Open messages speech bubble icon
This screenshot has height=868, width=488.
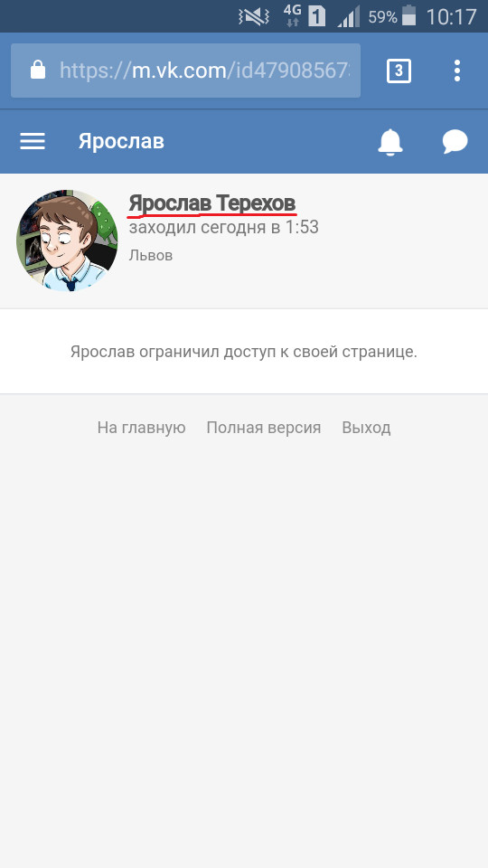pyautogui.click(x=455, y=142)
